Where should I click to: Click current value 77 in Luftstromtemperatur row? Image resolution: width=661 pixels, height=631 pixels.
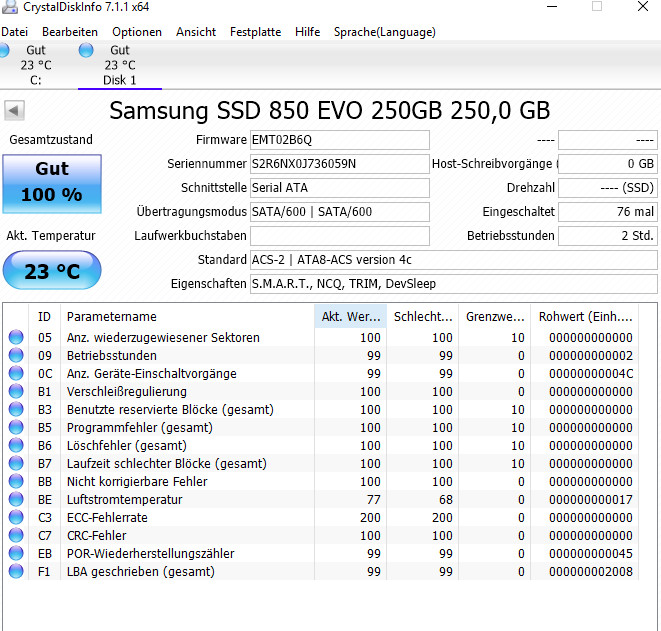(x=373, y=499)
